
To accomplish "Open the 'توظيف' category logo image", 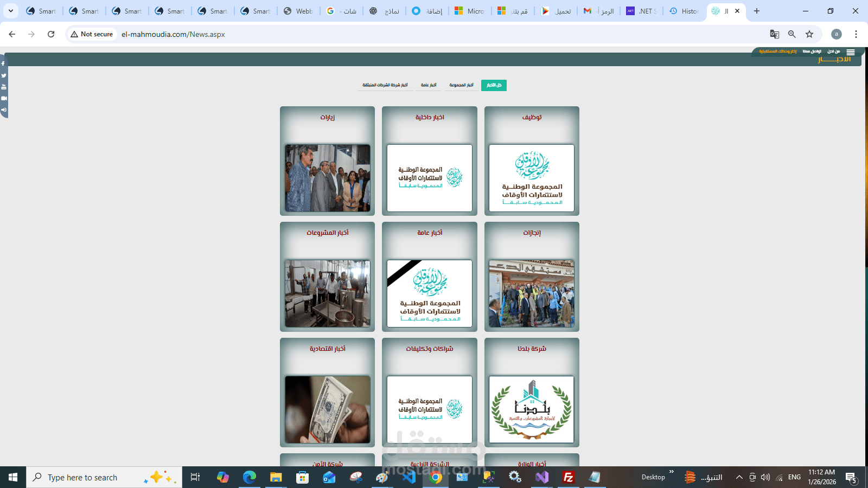I will [x=532, y=178].
